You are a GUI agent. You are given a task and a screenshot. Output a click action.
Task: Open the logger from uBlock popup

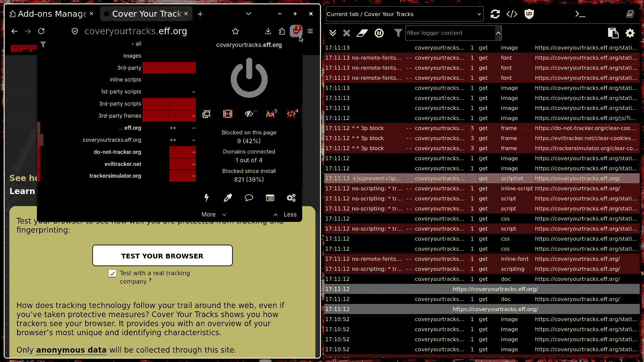[270, 198]
